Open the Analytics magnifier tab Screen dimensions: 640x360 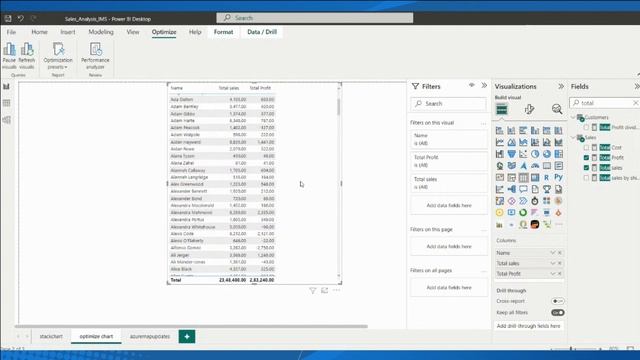tap(557, 109)
